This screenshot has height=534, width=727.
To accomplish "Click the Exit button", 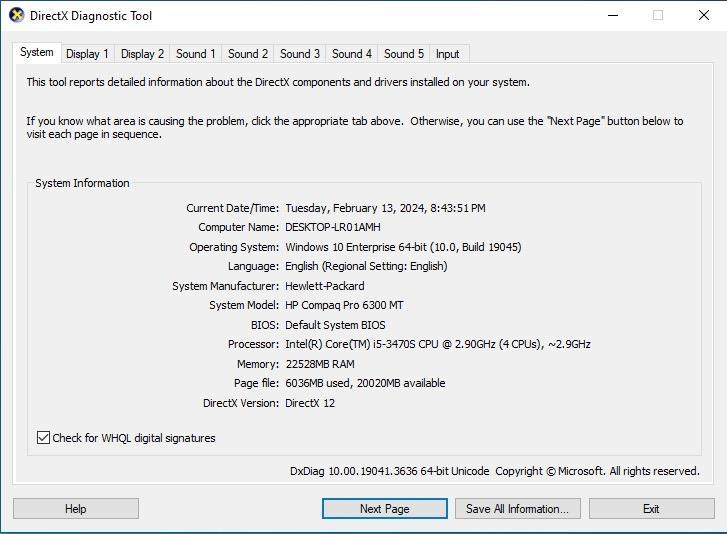I will pos(651,509).
